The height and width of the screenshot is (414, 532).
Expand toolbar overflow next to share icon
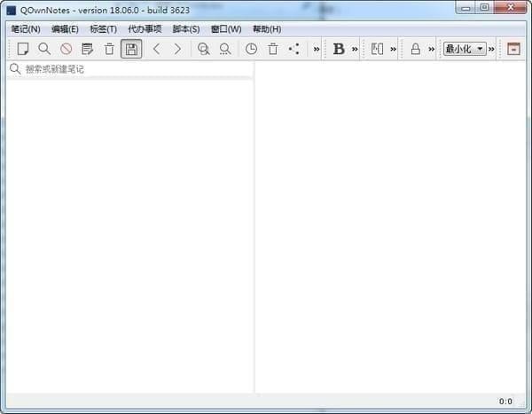click(316, 49)
